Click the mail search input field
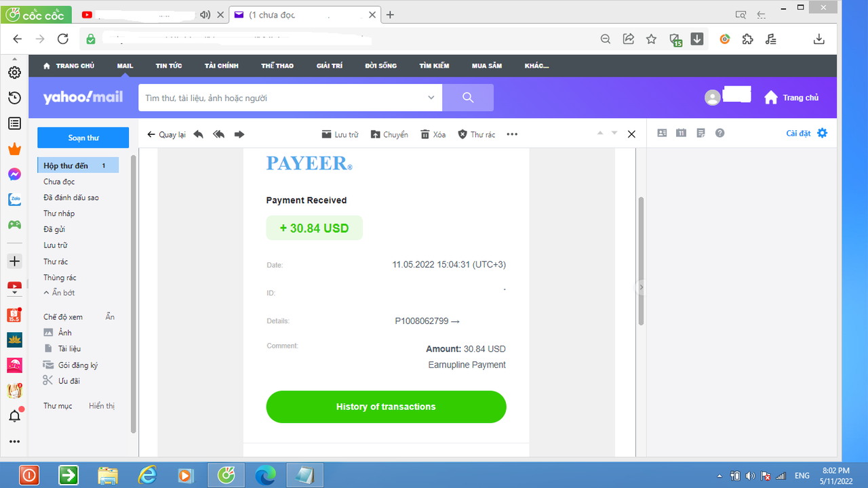 click(x=282, y=98)
